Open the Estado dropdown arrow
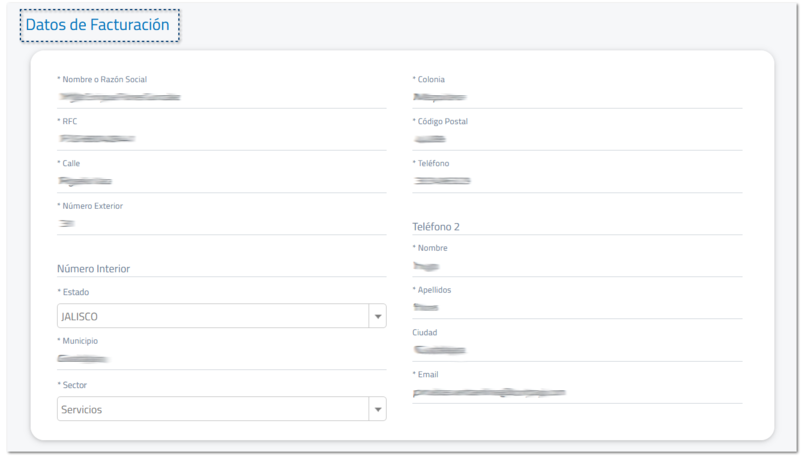 377,317
